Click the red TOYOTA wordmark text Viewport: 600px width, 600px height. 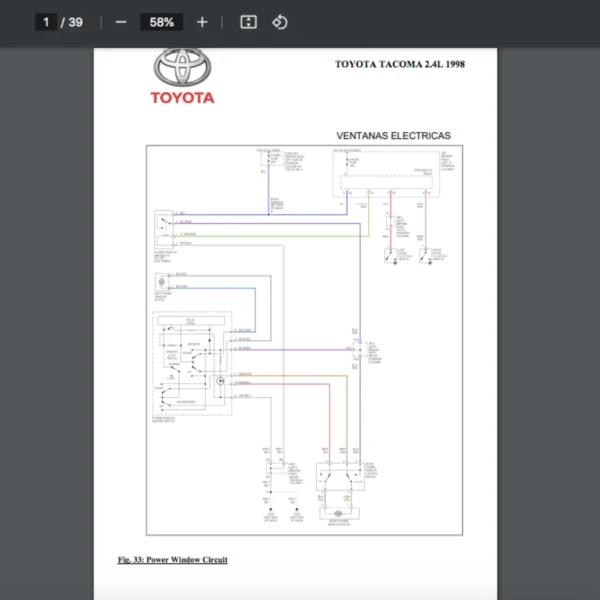pyautogui.click(x=182, y=98)
